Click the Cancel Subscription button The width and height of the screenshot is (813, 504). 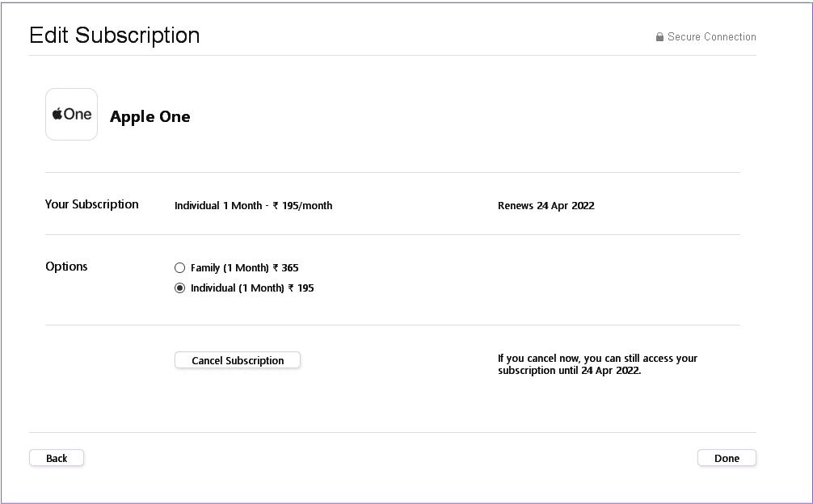coord(238,360)
